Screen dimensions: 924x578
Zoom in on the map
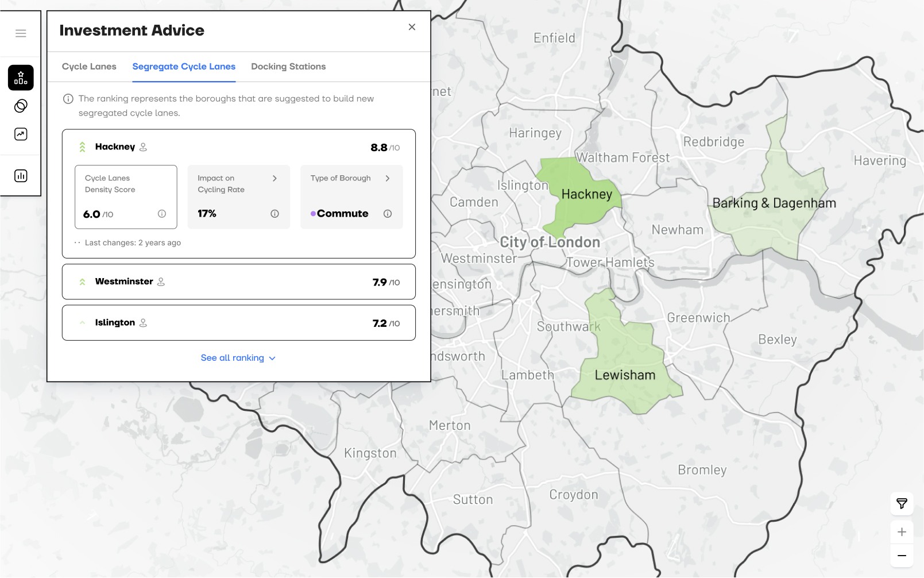coord(902,532)
